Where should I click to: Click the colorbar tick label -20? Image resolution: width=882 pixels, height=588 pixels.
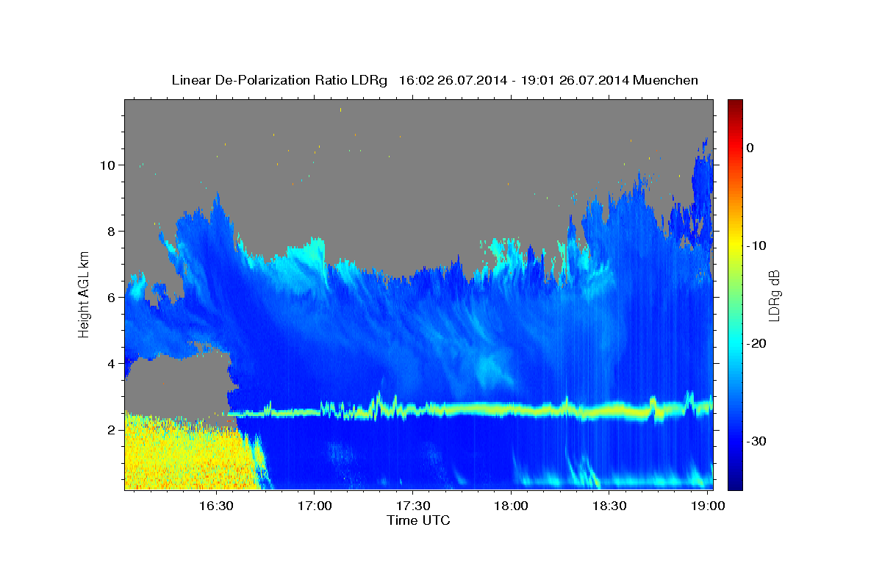(x=756, y=343)
